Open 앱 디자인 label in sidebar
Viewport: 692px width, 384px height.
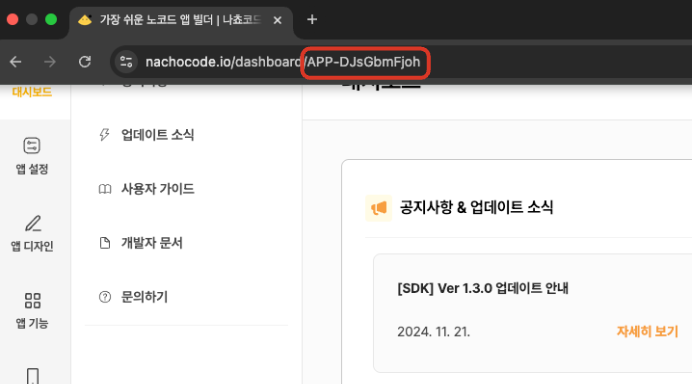[32, 246]
